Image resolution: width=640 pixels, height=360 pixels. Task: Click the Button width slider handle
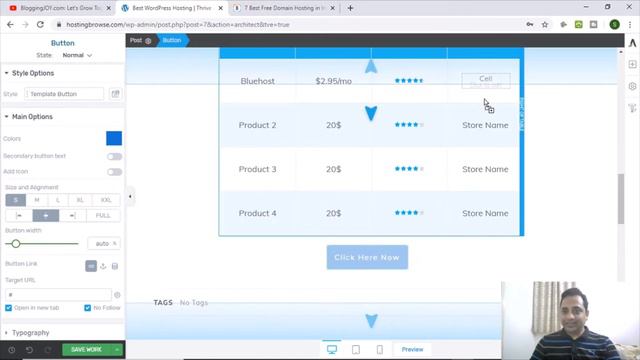click(x=16, y=244)
